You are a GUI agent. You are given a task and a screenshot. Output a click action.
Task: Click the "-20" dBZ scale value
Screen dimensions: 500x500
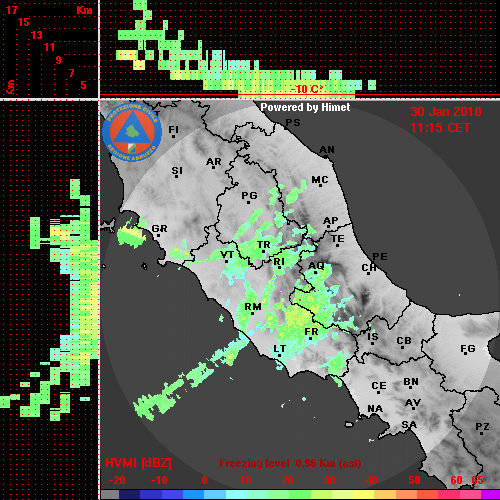[117, 480]
